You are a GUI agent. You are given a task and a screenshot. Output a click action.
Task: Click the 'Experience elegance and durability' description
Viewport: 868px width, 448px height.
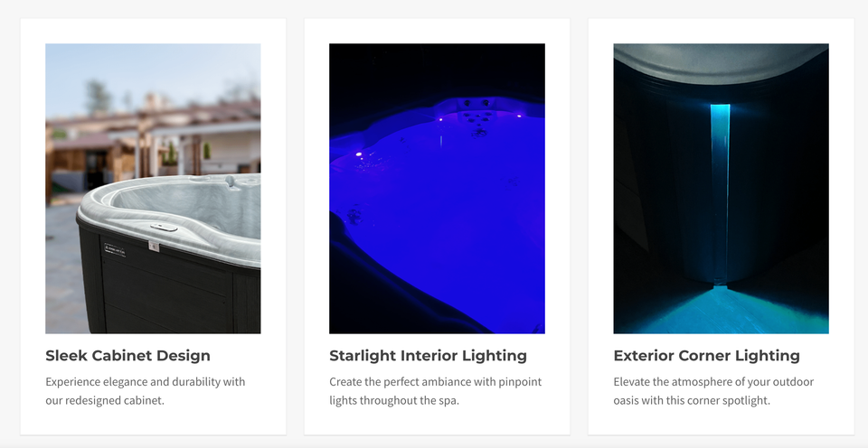145,382
